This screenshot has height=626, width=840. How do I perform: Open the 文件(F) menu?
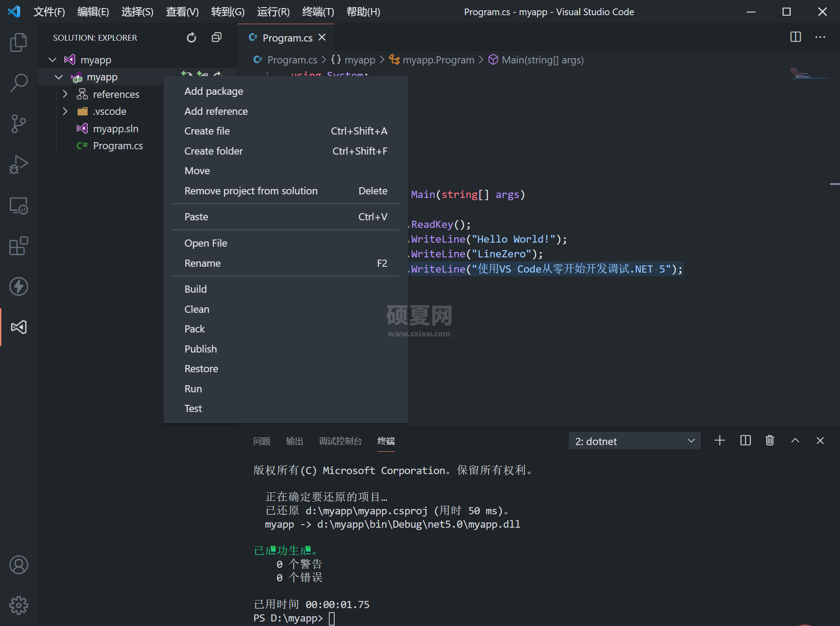tap(49, 12)
